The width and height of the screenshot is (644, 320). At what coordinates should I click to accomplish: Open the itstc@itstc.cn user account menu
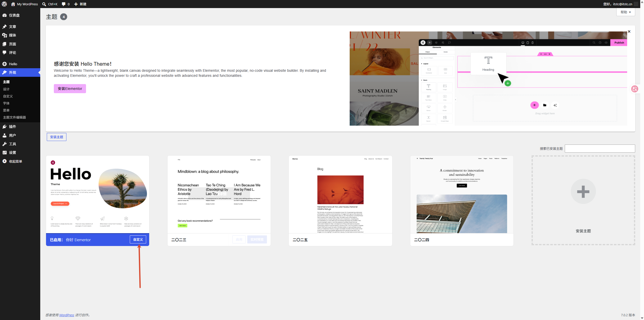620,4
